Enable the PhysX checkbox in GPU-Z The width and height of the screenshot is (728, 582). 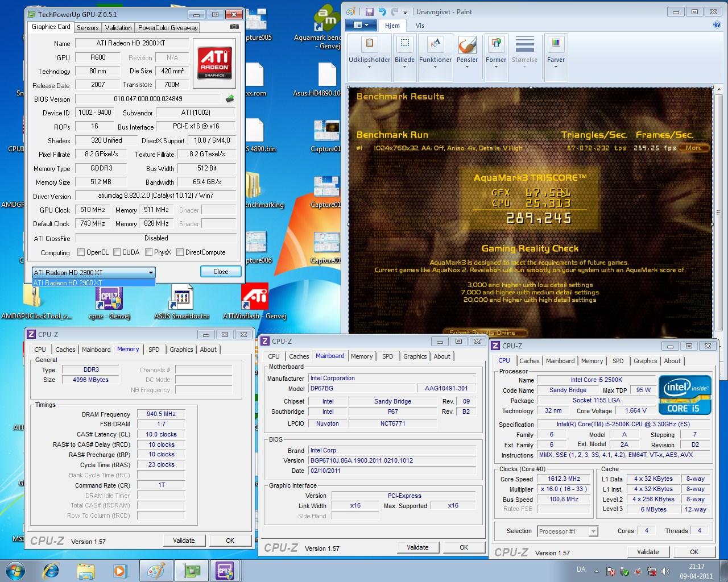coord(148,252)
